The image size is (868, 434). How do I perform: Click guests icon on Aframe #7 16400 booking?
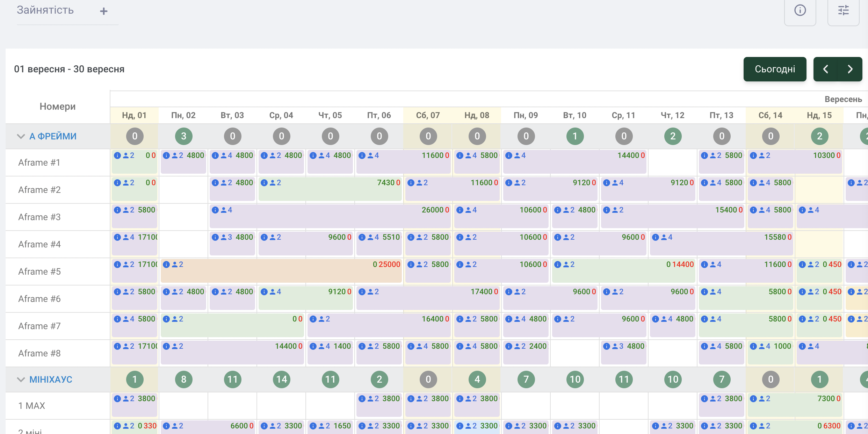coord(321,319)
